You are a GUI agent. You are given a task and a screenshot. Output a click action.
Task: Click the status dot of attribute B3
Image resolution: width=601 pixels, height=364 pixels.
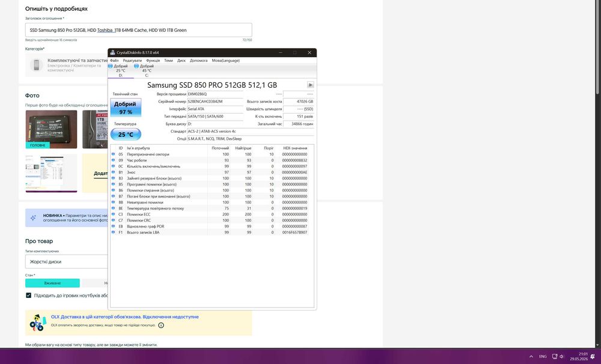click(113, 178)
